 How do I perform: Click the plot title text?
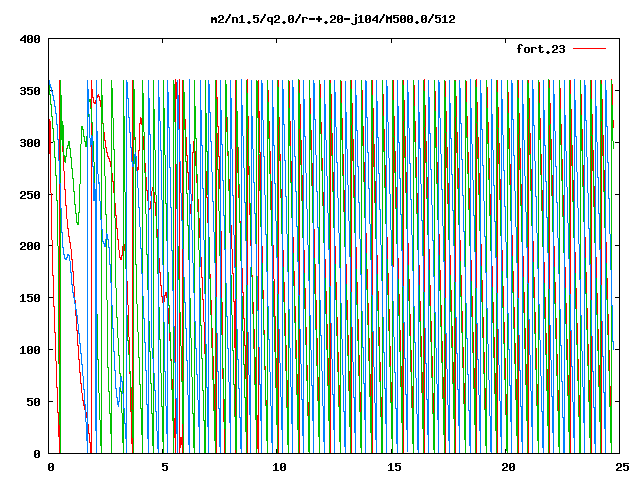coord(333,19)
